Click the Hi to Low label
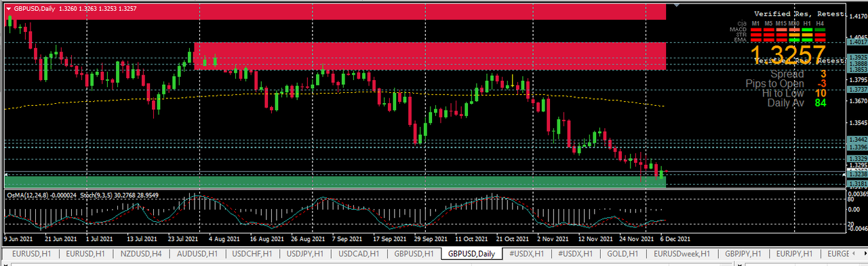This screenshot has height=266, width=868. [x=783, y=93]
